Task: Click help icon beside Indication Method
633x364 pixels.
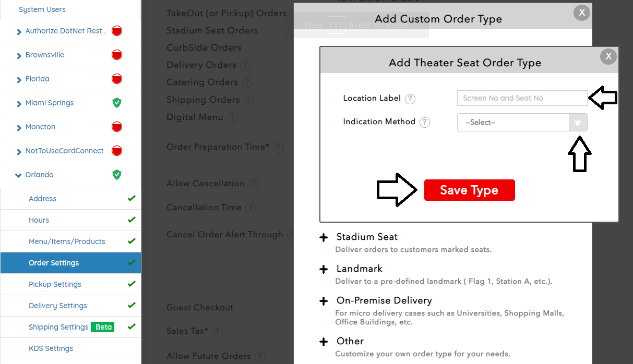Action: (425, 123)
